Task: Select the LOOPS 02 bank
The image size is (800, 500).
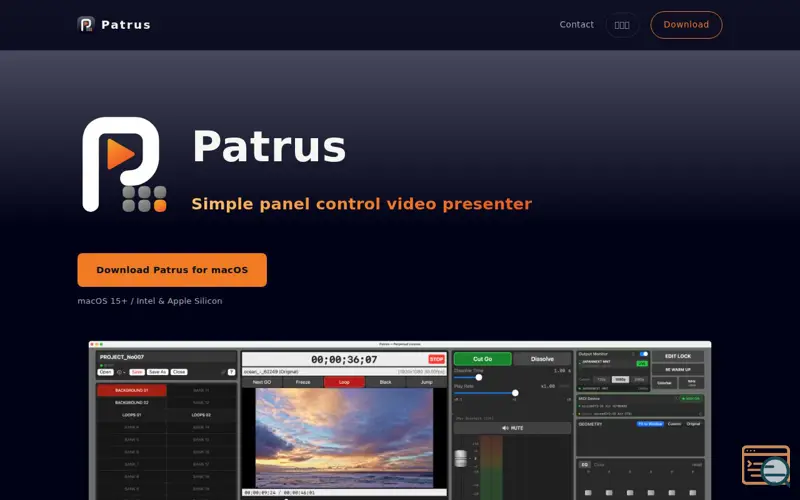Action: (x=201, y=415)
